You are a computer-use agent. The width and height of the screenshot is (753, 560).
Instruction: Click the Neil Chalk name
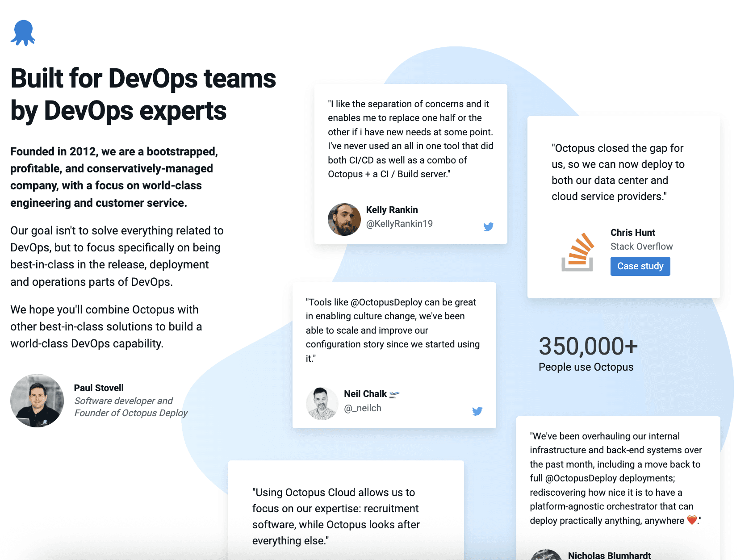point(365,394)
